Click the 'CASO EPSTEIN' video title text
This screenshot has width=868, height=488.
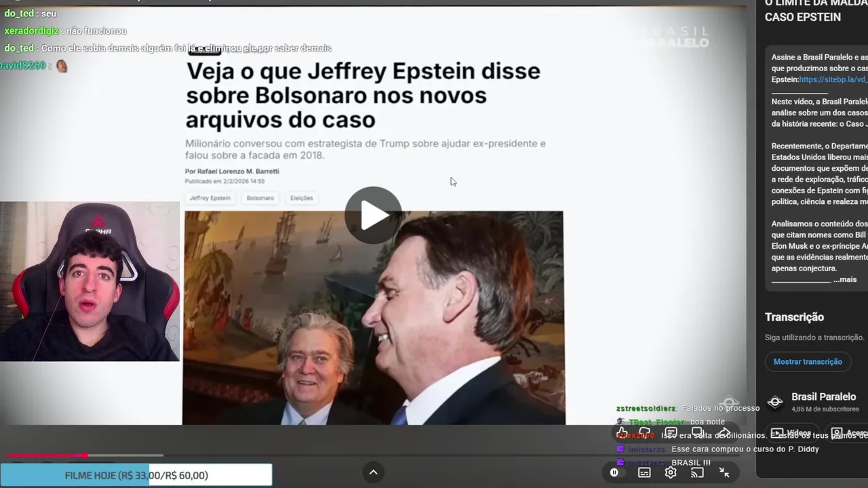coord(803,17)
